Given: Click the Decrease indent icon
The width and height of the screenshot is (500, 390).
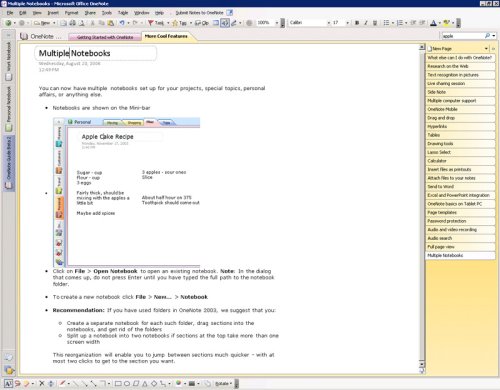Looking at the screenshot, I should (413, 23).
